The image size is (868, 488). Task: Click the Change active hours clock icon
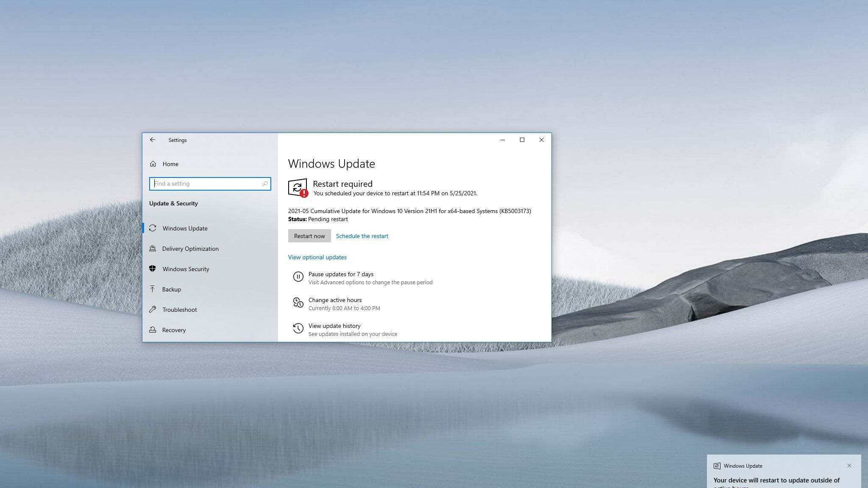pos(298,302)
